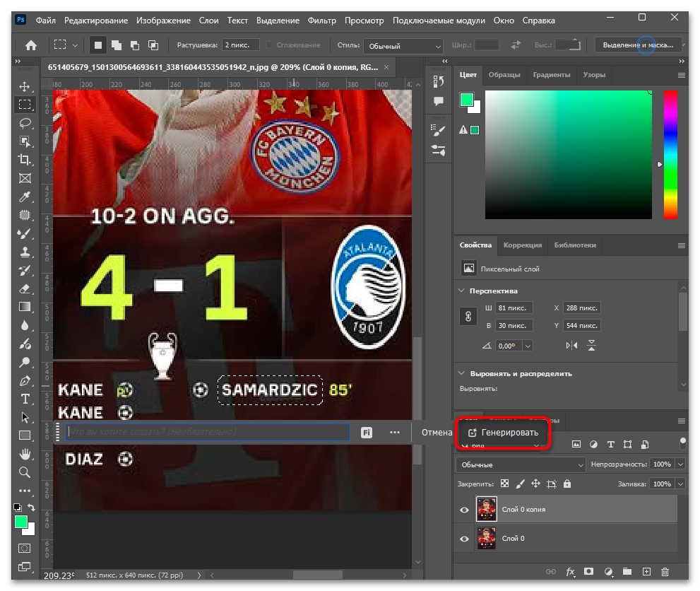Click the foreground color swatch in Color panel

466,99
